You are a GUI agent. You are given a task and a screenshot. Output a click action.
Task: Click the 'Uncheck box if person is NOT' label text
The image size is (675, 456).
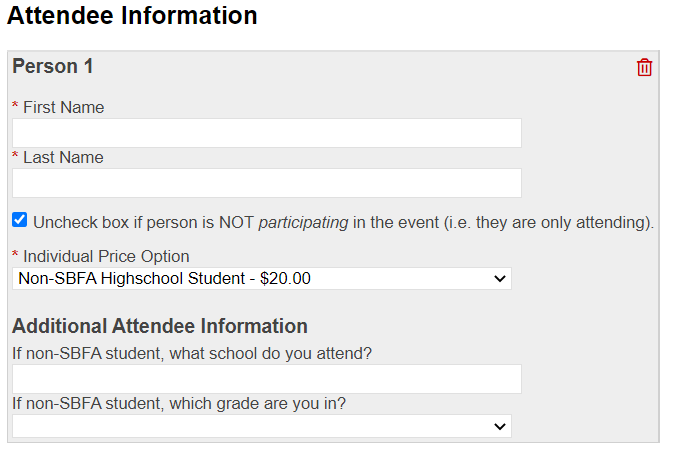(143, 222)
